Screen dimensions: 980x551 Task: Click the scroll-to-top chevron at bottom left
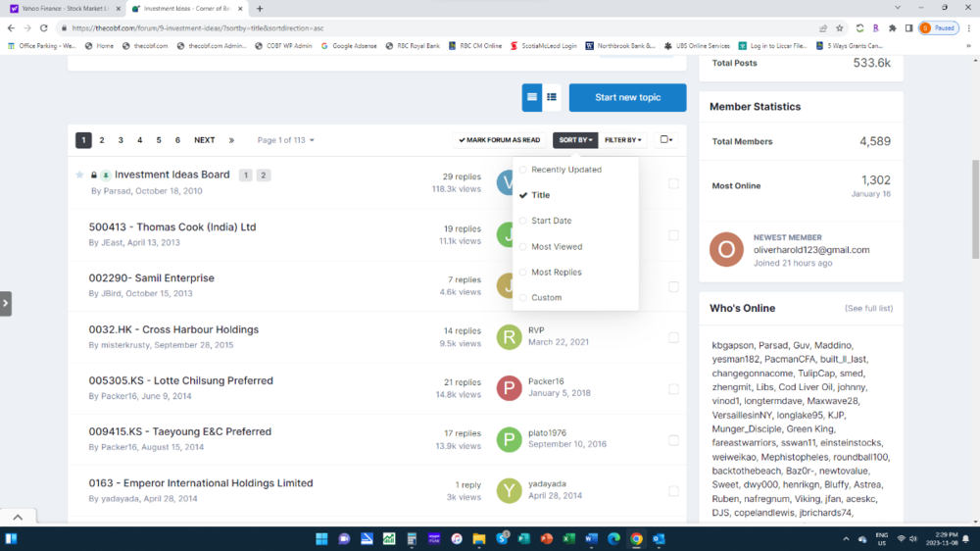click(18, 517)
